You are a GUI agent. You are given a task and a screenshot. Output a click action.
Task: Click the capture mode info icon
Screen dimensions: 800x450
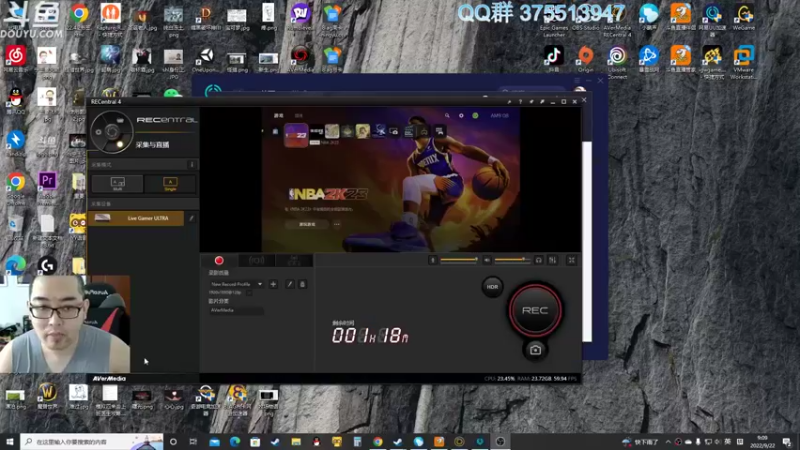click(x=192, y=165)
